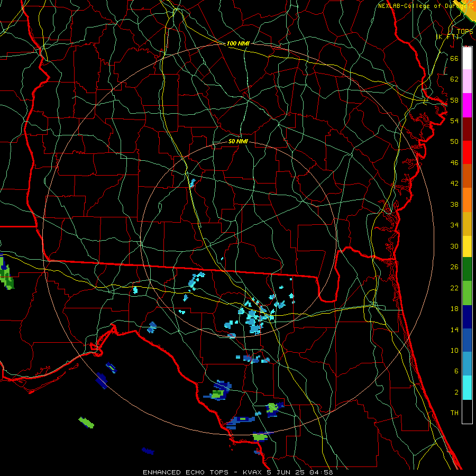Click the light blue legend swatch below 14
This screenshot has width=476, height=476.
point(467,364)
